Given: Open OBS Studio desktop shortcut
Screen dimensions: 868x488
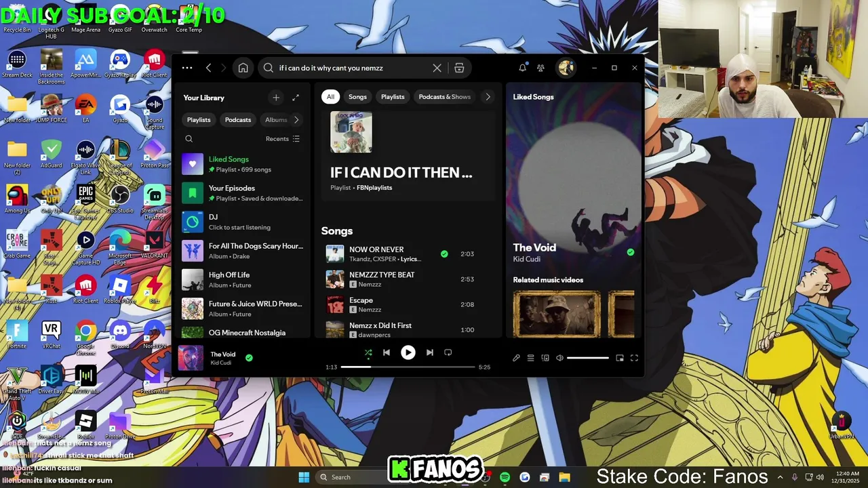Looking at the screenshot, I should tap(120, 199).
